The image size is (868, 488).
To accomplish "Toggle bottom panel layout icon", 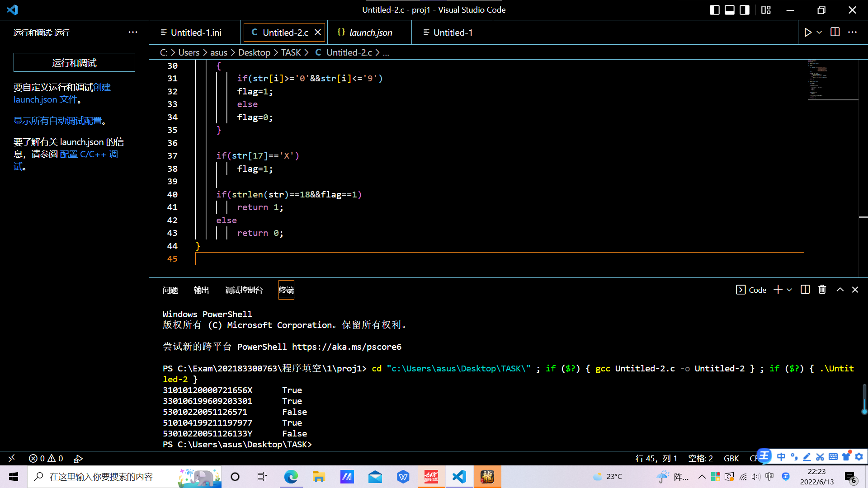I will pyautogui.click(x=730, y=10).
